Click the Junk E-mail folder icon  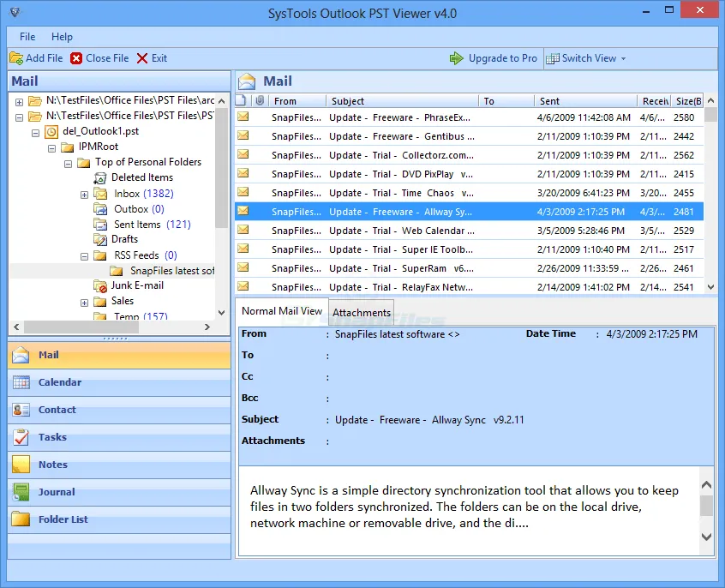pyautogui.click(x=100, y=286)
